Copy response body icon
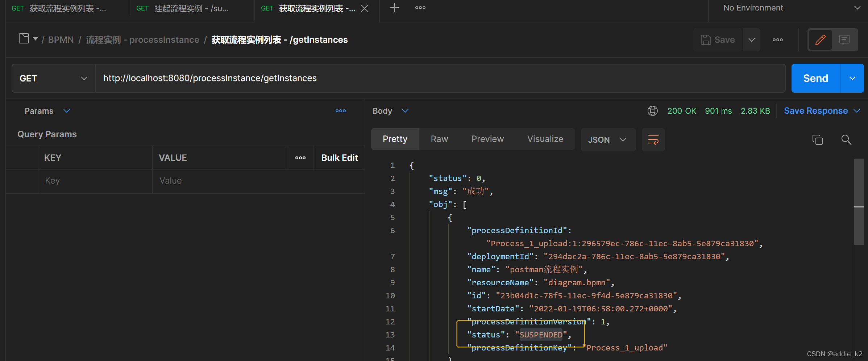 point(818,140)
